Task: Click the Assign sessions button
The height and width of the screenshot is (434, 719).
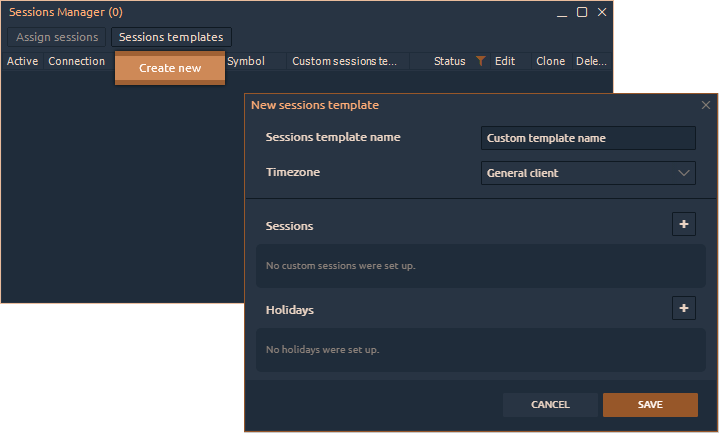Action: click(x=57, y=37)
